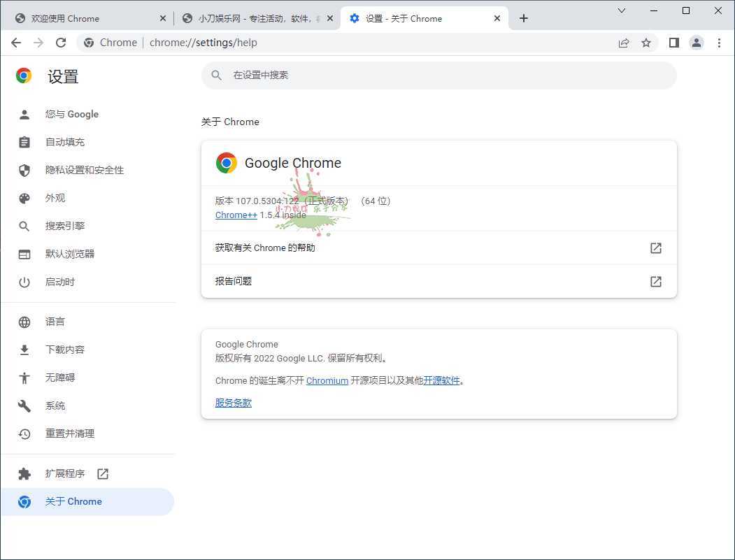
Task: Open 扩展程序 from the sidebar
Action: (x=65, y=474)
